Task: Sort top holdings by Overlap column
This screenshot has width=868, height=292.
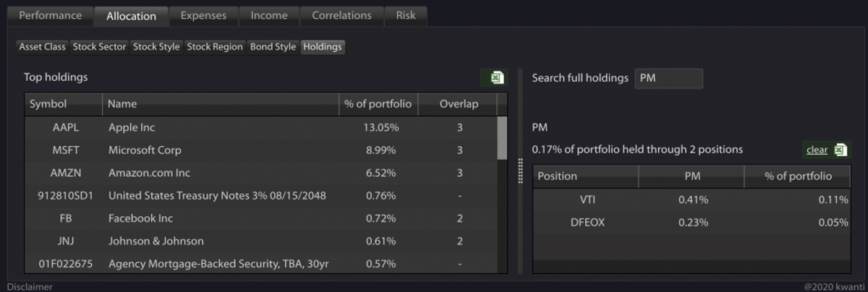Action: pyautogui.click(x=459, y=104)
